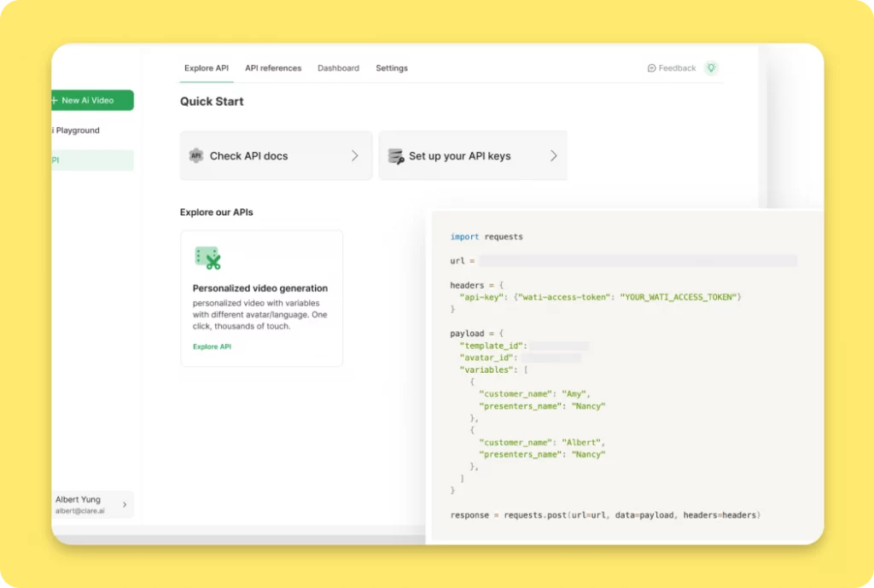The height and width of the screenshot is (588, 874).
Task: Click the template_id value placeholder
Action: [x=559, y=346]
